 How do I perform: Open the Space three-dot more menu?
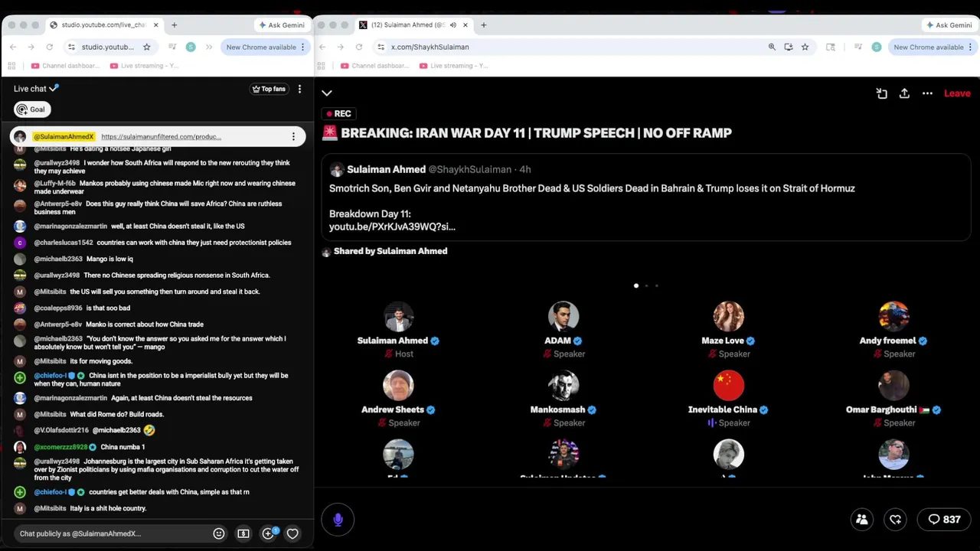[x=927, y=93]
